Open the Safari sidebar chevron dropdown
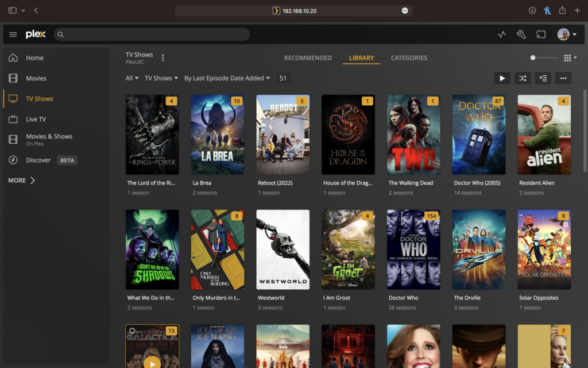 pos(23,10)
